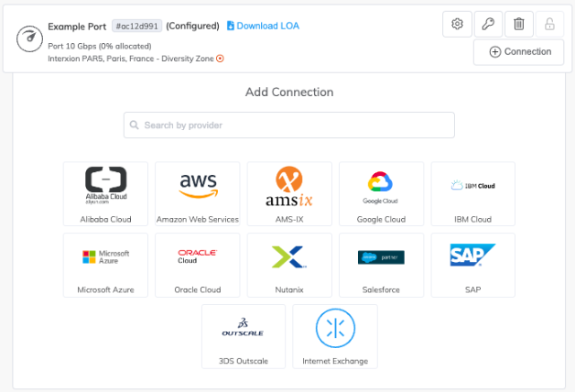
Task: Choose Amazon Web Services provider
Action: (x=198, y=194)
